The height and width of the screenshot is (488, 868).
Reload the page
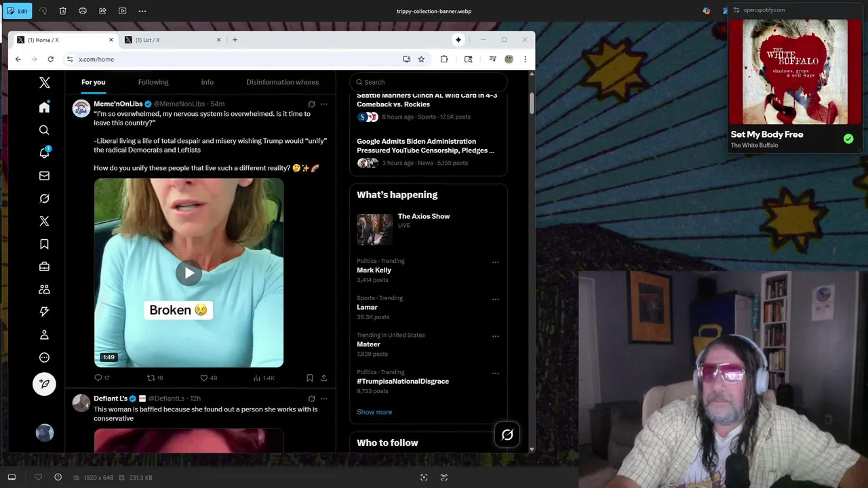coord(50,59)
